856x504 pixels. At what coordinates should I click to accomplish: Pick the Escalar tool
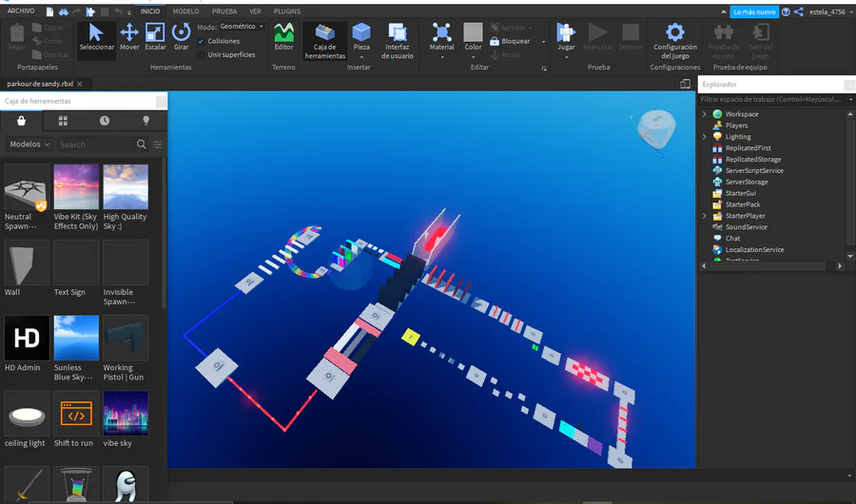point(155,38)
